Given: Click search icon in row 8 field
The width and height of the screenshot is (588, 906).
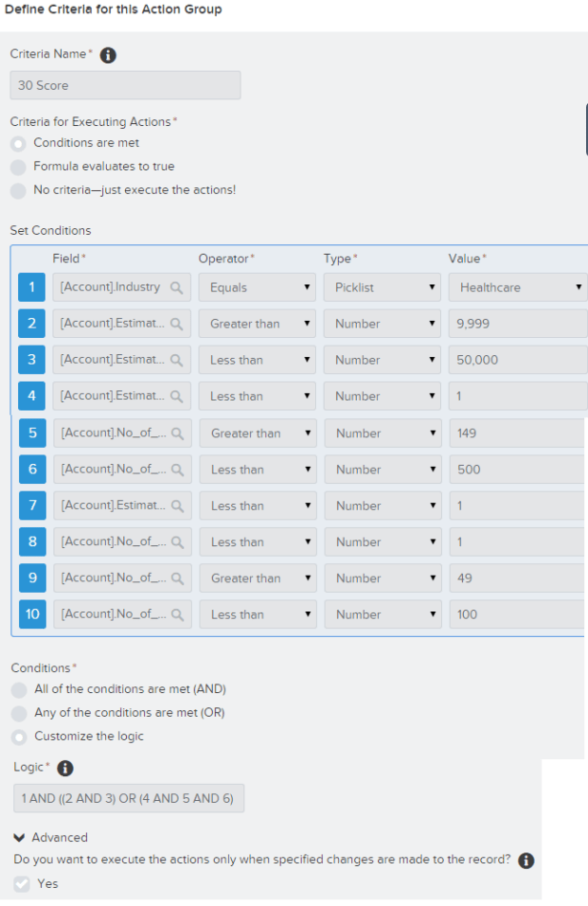Looking at the screenshot, I should 178,542.
